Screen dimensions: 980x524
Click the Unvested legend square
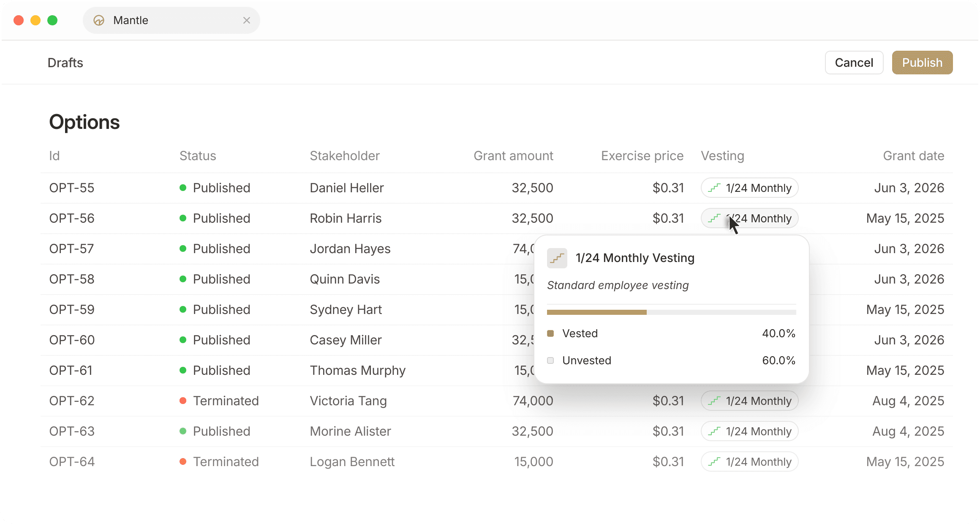tap(550, 360)
